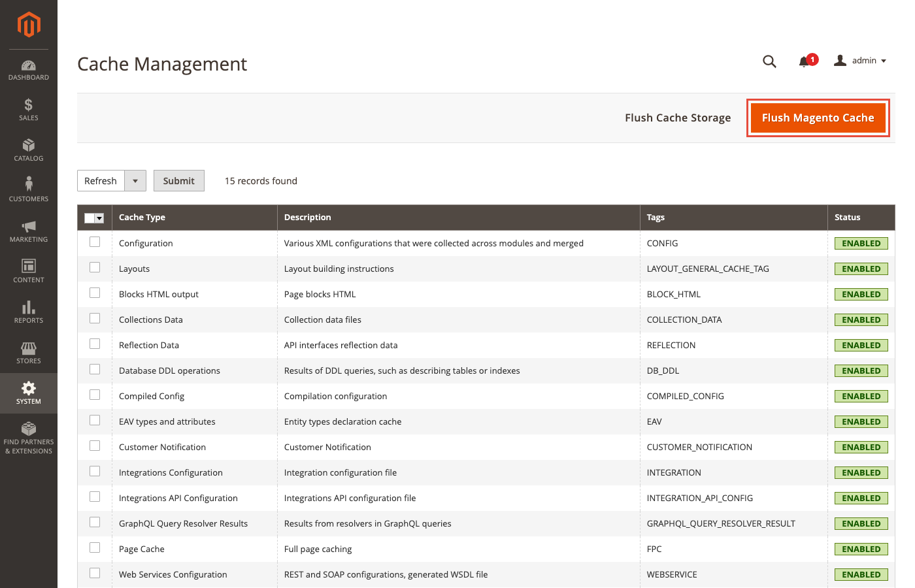915x588 pixels.
Task: Click the Magento logo
Action: point(28,25)
